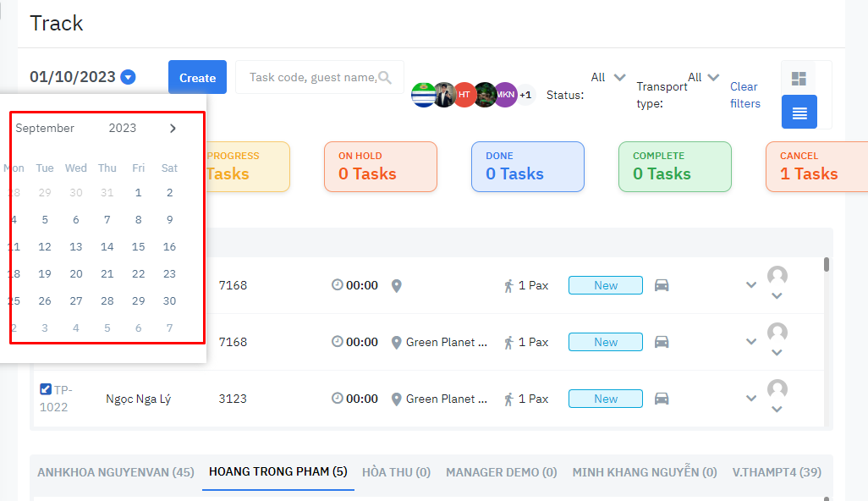Open the ANHKHOA NGUYENVAN (45) tab

click(116, 472)
